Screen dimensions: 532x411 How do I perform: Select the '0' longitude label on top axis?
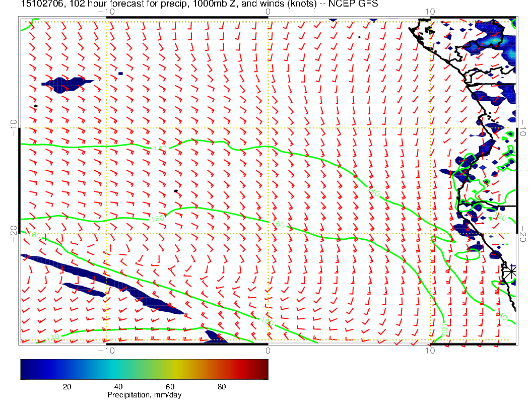[268, 12]
